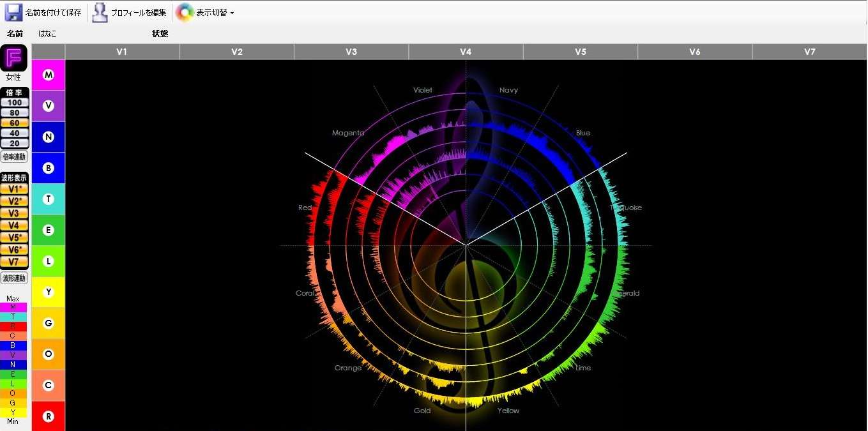Viewport: 868px width, 431px height.
Task: Select the circled Y yellow icon
Action: coord(48,292)
